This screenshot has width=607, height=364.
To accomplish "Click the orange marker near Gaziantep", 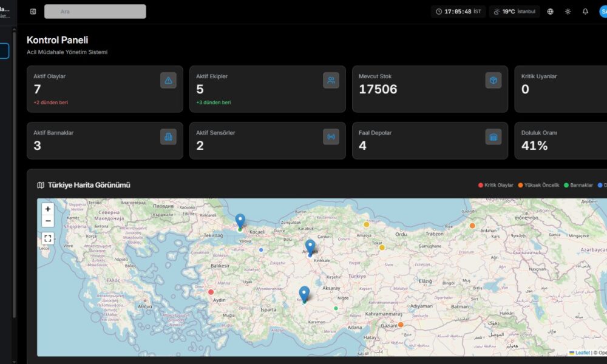I will coord(401,325).
